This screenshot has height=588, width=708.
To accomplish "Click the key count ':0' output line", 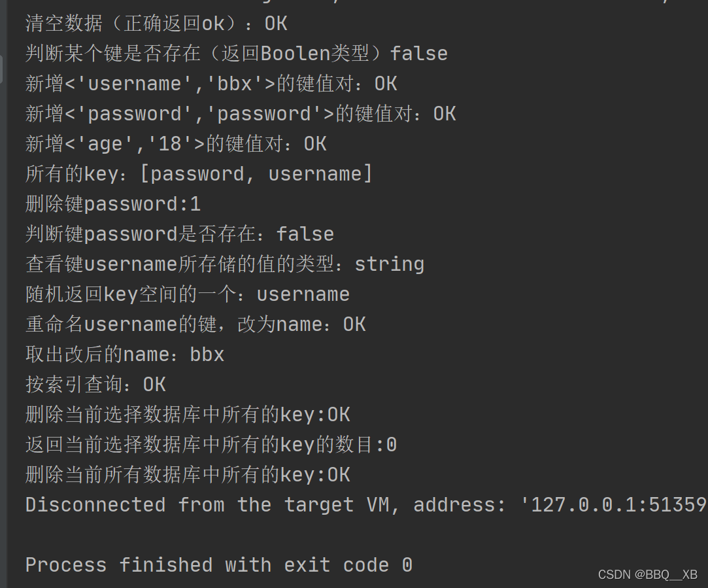I will [x=211, y=445].
